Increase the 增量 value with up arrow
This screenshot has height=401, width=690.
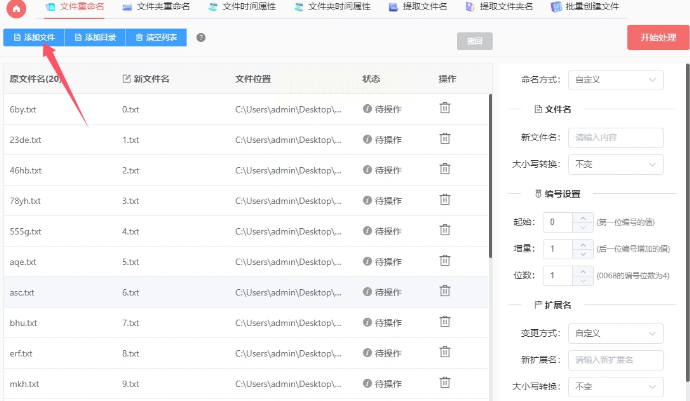[583, 244]
